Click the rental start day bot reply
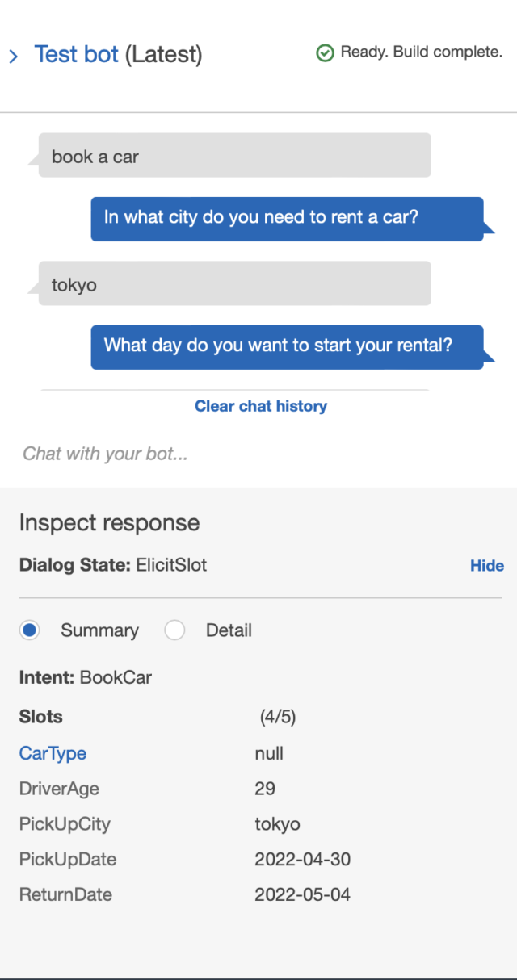This screenshot has width=517, height=980. coord(287,347)
